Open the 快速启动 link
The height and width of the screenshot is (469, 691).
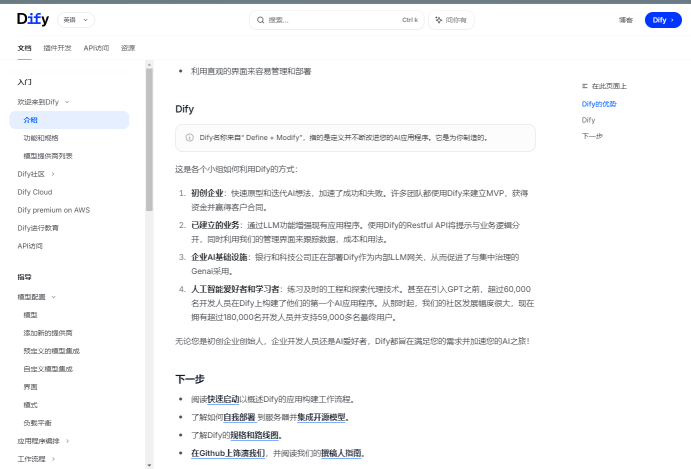[223, 399]
